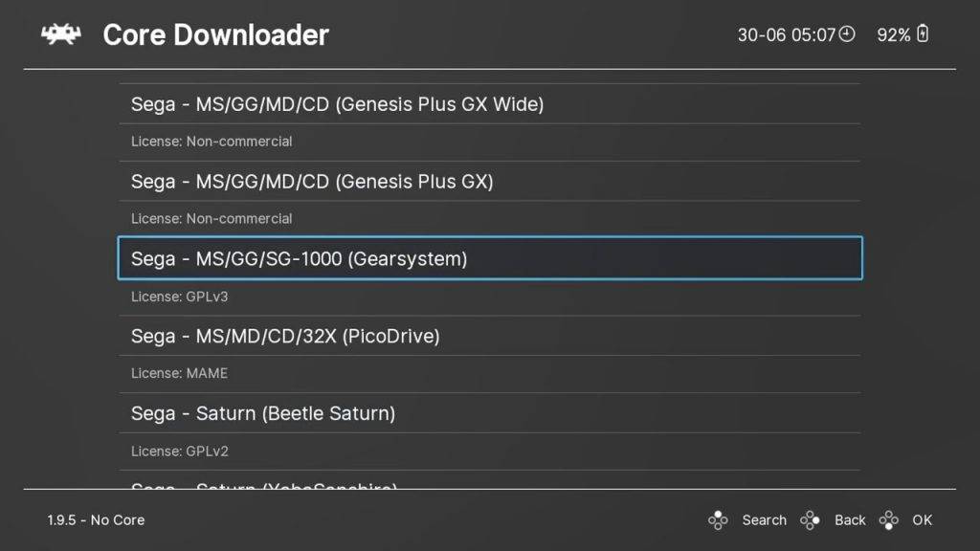Click the 30-06 05:07 date time display
Screen dimensions: 980x551
(x=787, y=35)
